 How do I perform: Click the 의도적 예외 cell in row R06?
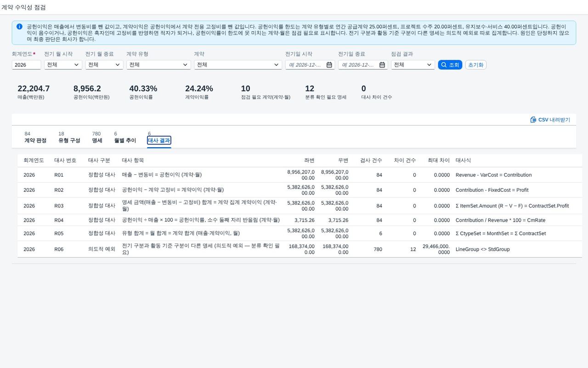(x=102, y=249)
